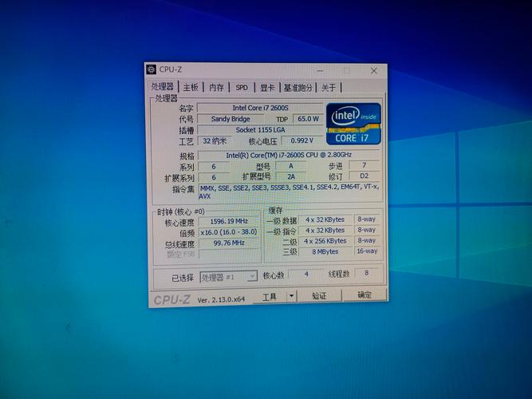Image resolution: width=532 pixels, height=399 pixels.
Task: Switch to the 主板 tab
Action: click(191, 87)
